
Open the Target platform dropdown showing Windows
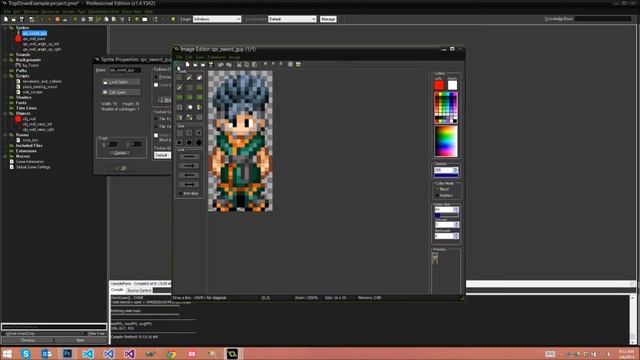click(217, 19)
